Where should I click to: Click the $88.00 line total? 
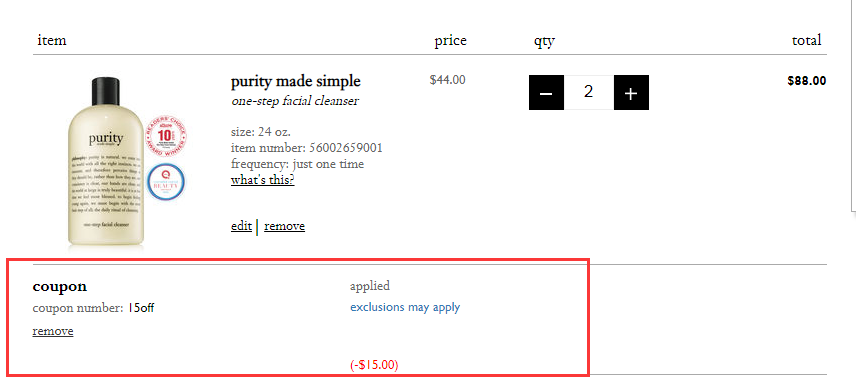[806, 81]
